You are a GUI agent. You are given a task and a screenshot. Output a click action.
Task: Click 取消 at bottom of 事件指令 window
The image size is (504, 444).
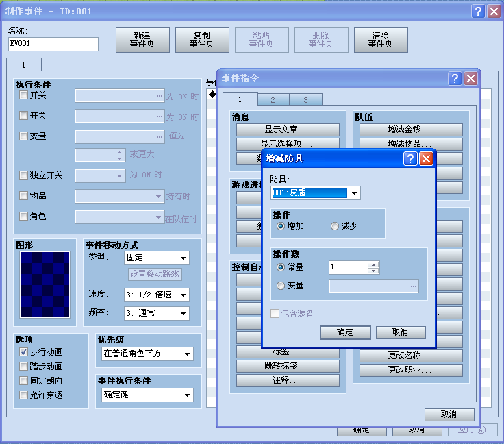point(449,415)
